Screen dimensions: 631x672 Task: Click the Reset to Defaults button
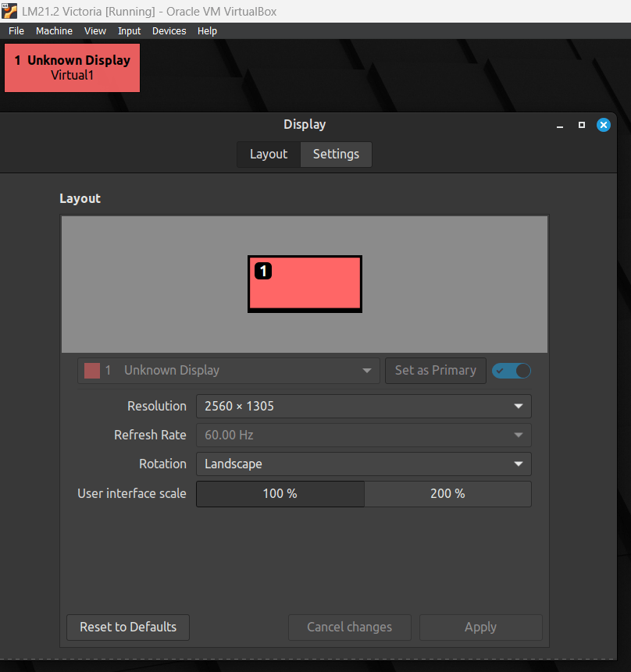coord(128,627)
